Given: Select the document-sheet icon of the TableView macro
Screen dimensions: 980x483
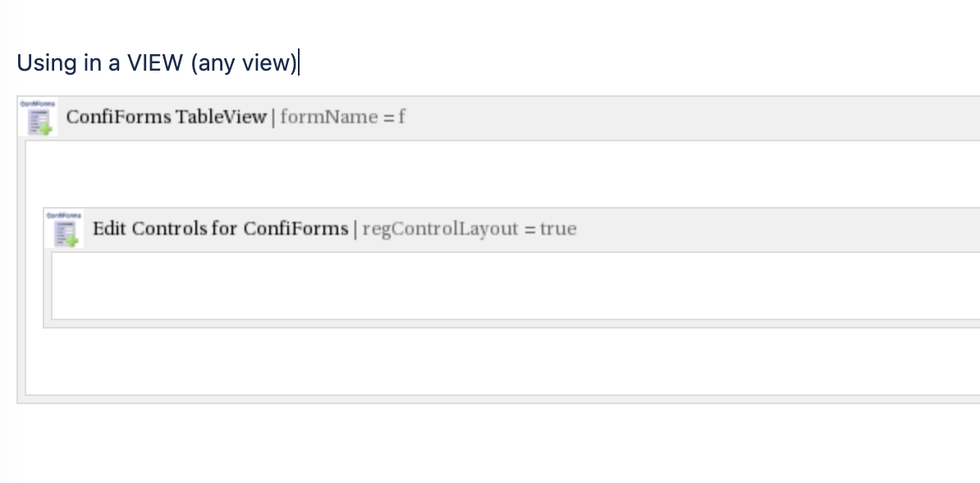Looking at the screenshot, I should (36, 119).
